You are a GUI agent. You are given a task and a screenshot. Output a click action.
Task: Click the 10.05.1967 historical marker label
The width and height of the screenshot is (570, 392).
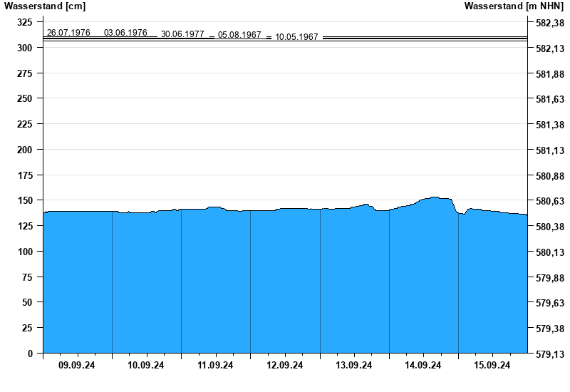(x=296, y=37)
